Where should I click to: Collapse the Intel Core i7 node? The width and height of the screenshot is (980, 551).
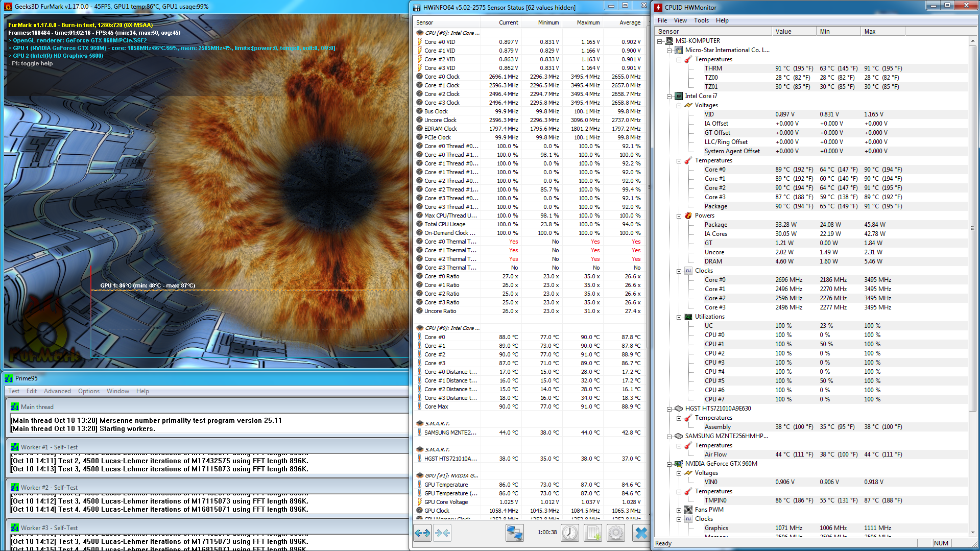point(669,96)
